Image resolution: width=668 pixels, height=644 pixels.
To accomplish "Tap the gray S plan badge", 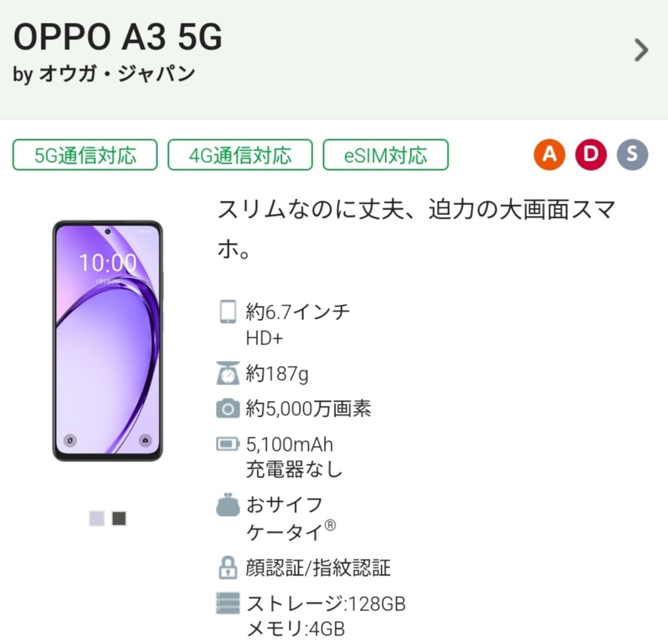I will click(x=632, y=154).
